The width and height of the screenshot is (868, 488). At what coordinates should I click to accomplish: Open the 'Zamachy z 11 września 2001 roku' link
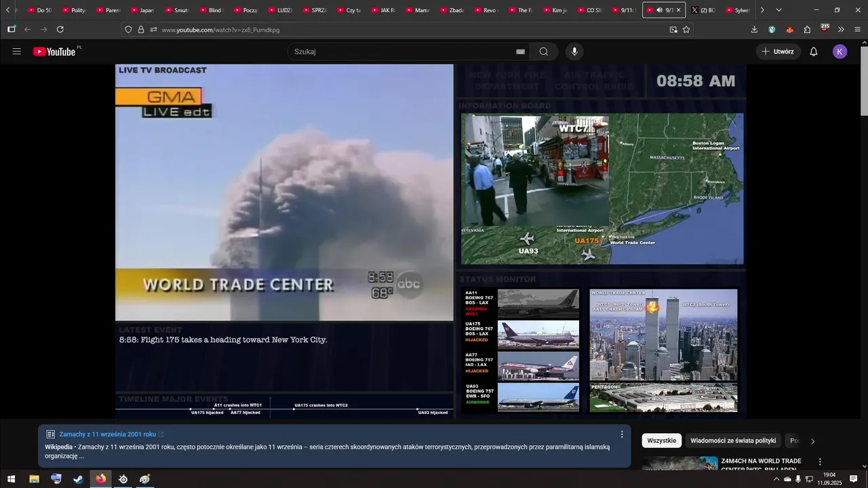tap(108, 434)
